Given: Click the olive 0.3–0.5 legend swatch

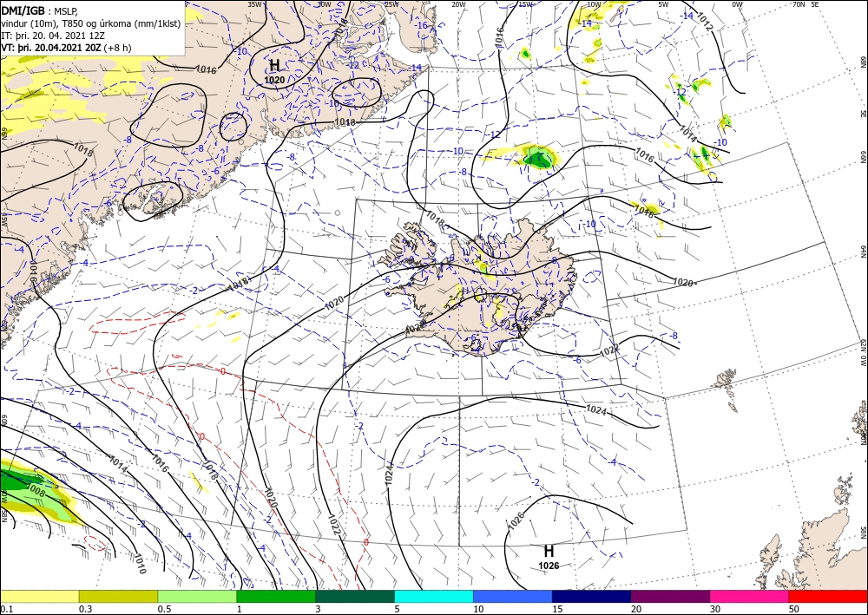Looking at the screenshot, I should coord(118,596).
